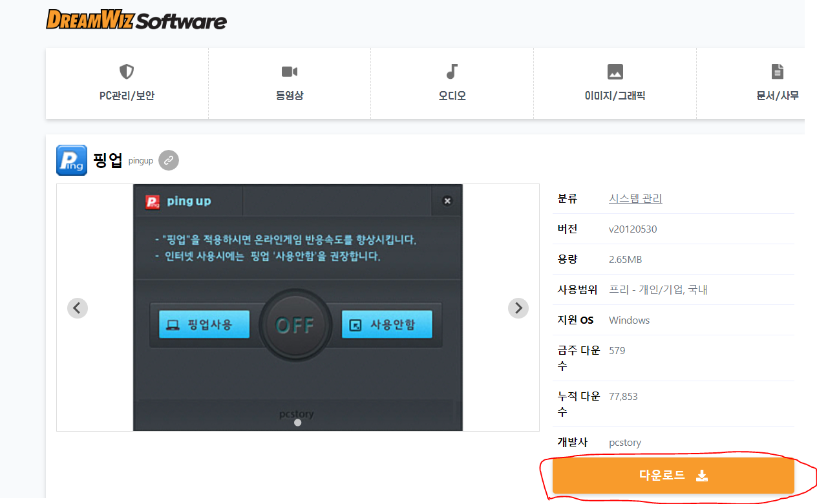Click the ping up preview screenshot
817x504 pixels.
(x=297, y=307)
